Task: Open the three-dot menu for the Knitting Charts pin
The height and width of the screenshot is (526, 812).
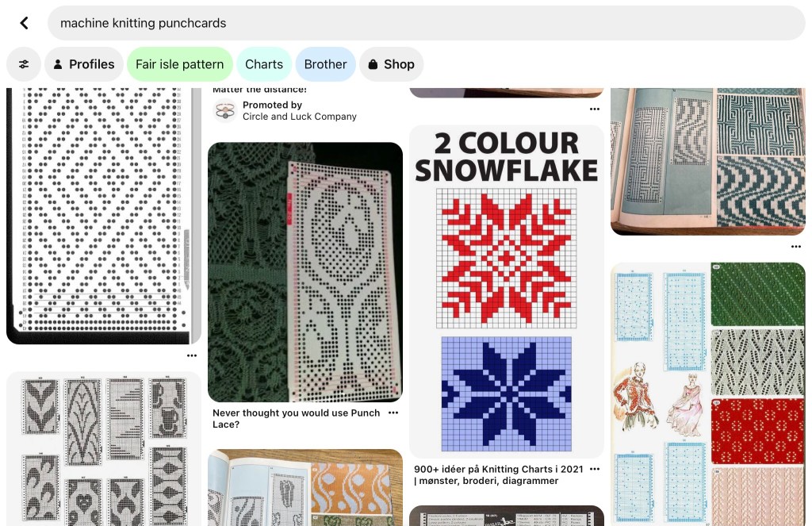Action: [595, 469]
